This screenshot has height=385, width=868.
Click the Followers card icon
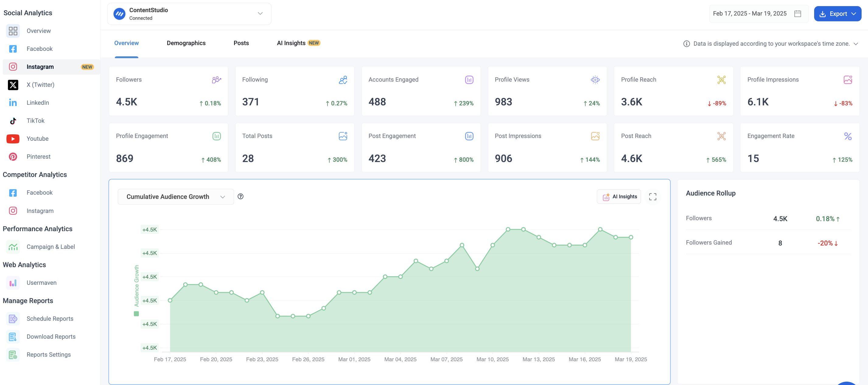(x=216, y=80)
